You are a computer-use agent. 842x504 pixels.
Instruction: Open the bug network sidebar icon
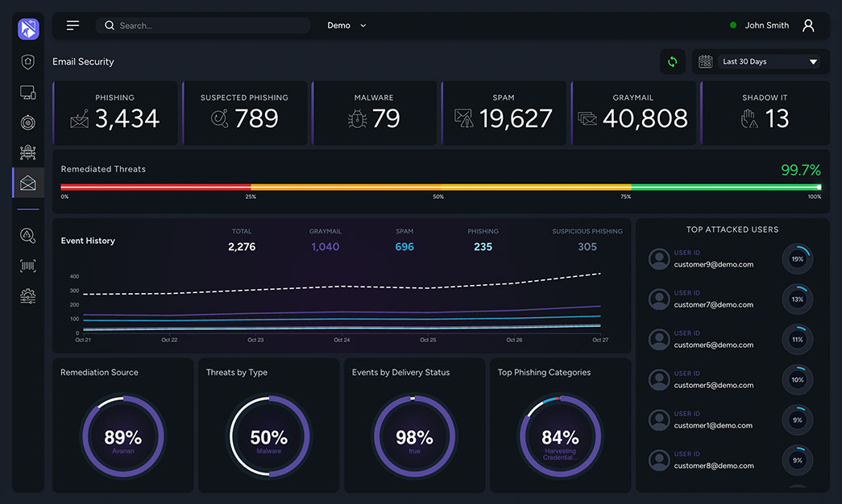(x=28, y=153)
